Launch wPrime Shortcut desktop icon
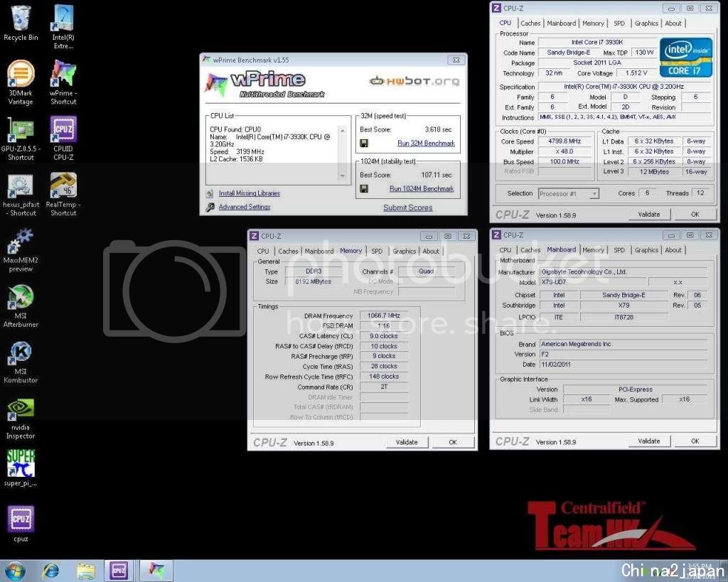728x582 pixels. point(63,82)
